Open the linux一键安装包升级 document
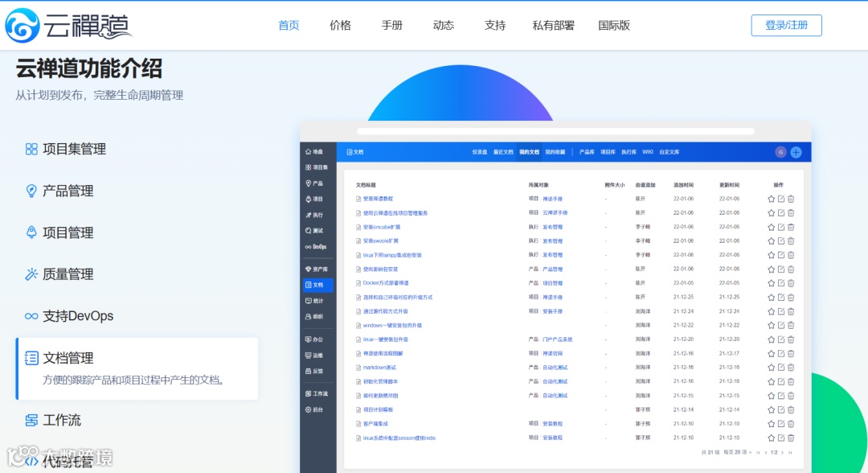Viewport: 868px width, 473px height. click(x=385, y=339)
